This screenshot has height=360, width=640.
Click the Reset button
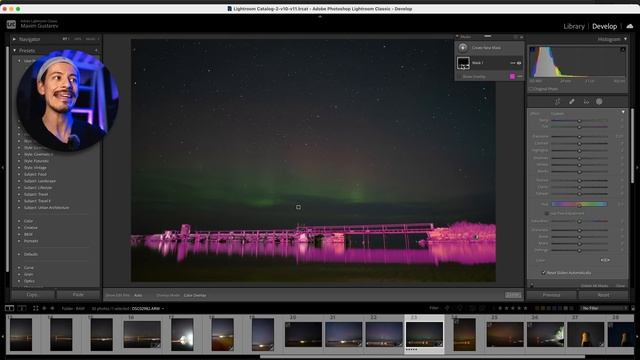click(603, 295)
